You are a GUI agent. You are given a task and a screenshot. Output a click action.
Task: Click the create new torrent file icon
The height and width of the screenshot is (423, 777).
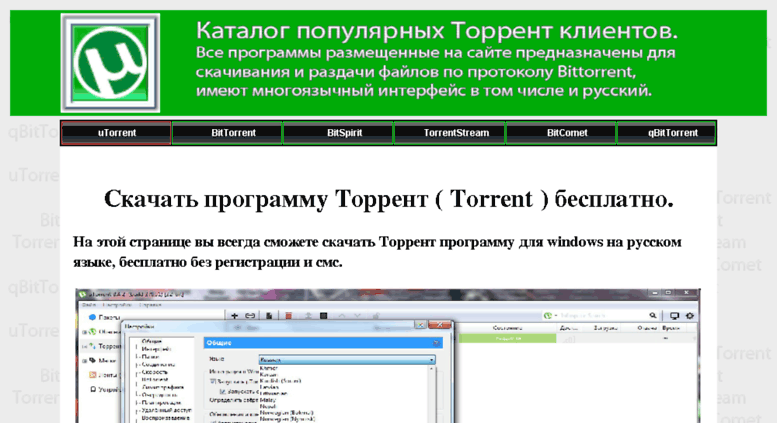click(x=269, y=316)
